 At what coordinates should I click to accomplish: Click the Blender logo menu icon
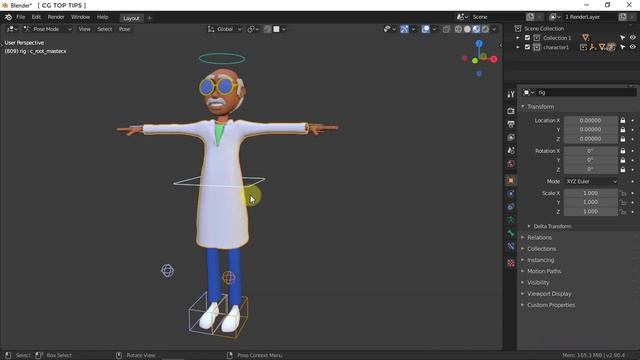pos(8,17)
